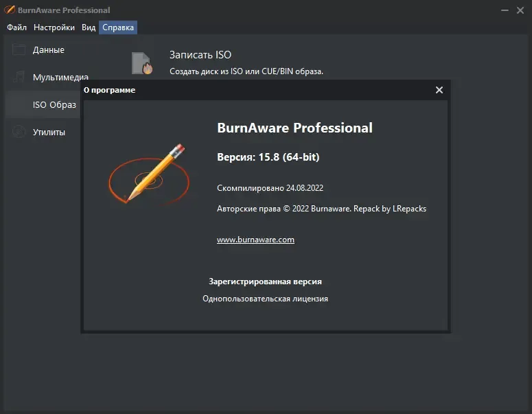
Task: Click description Создать диск из ISO
Action: (x=246, y=71)
